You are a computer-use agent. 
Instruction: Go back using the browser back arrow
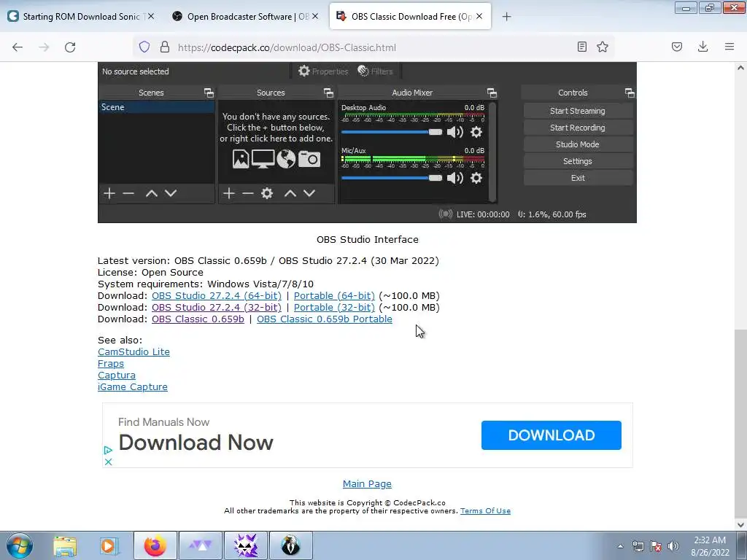18,47
